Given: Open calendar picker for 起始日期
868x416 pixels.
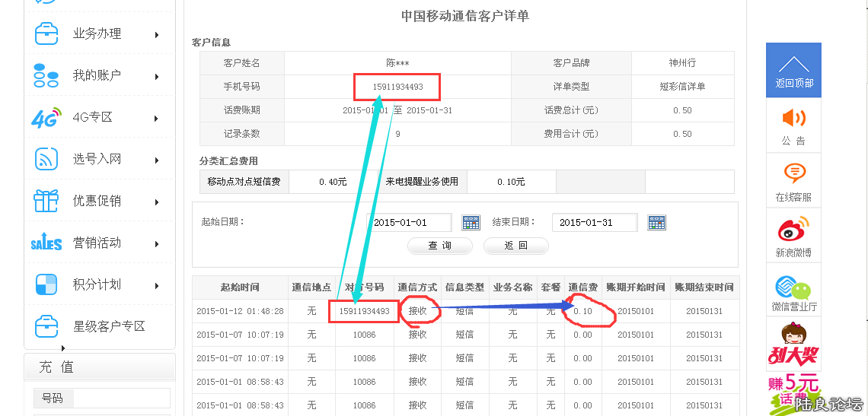Looking at the screenshot, I should [x=471, y=222].
